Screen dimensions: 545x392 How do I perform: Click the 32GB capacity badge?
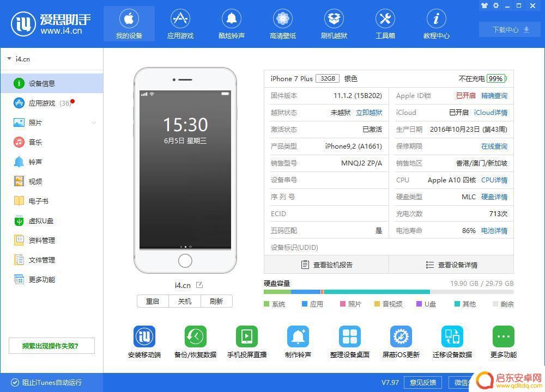coord(328,78)
